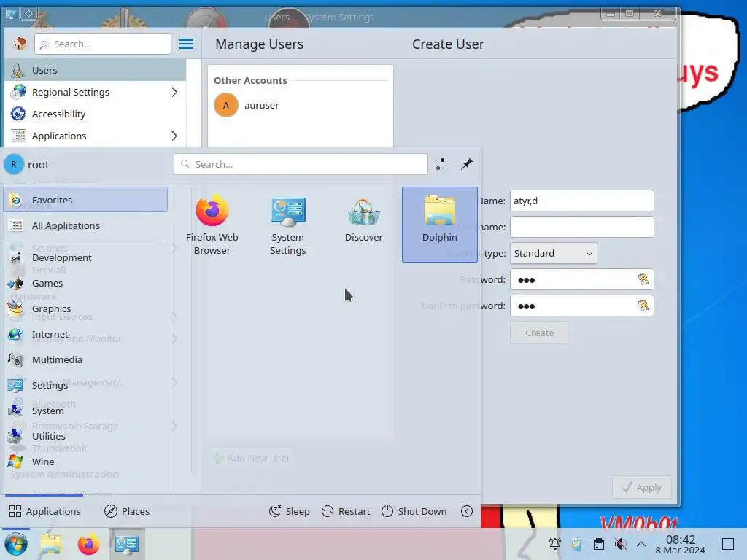This screenshot has width=747, height=560.
Task: Open the Internet category
Action: tap(86, 334)
